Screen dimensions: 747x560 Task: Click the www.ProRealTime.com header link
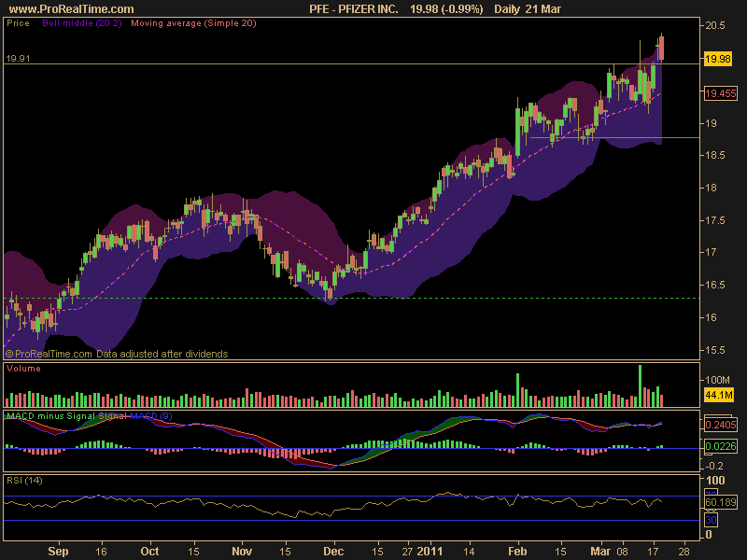coord(72,8)
